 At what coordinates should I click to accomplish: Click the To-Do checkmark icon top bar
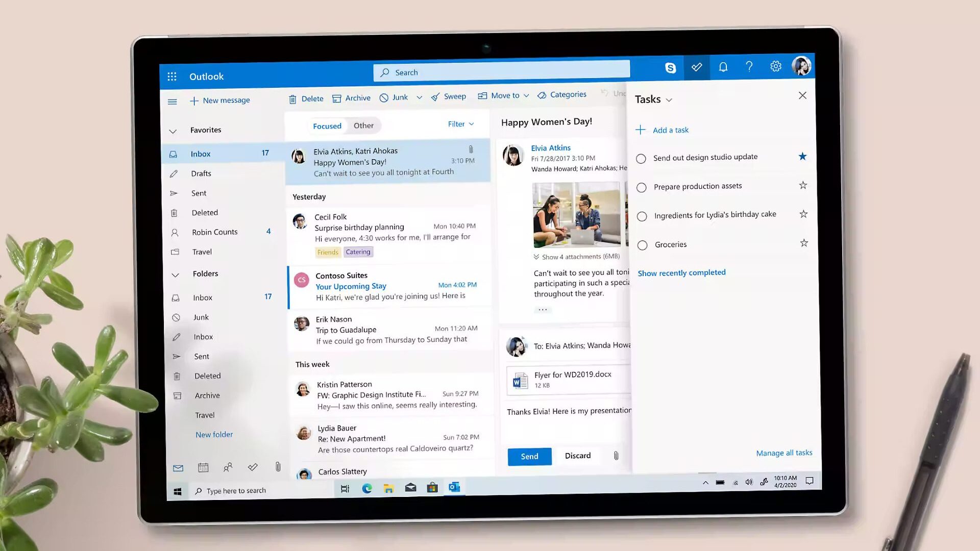tap(697, 67)
